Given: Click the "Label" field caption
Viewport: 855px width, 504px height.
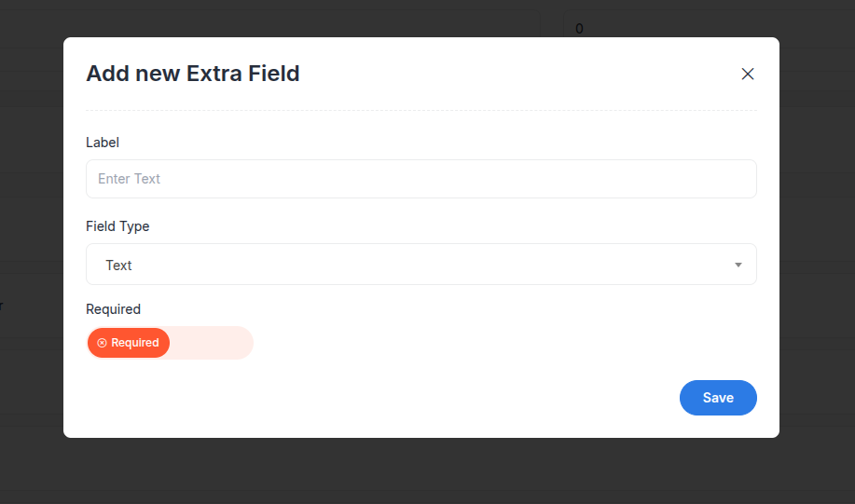Looking at the screenshot, I should (103, 143).
